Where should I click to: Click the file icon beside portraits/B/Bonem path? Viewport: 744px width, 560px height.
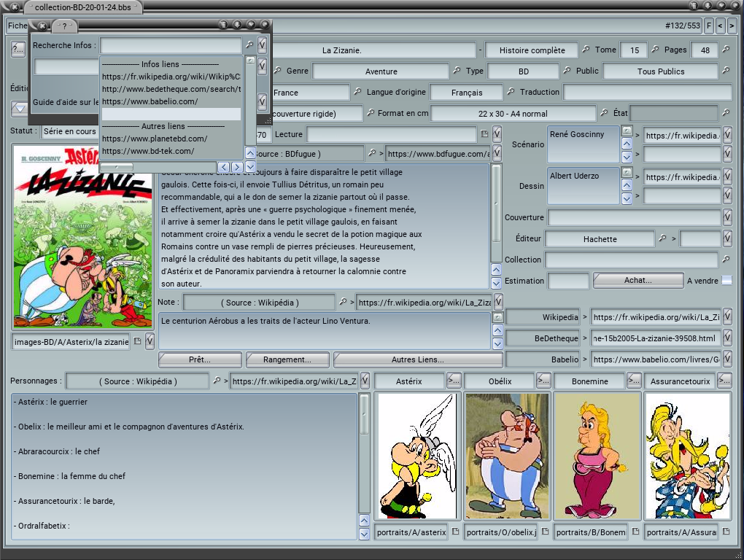tap(636, 532)
